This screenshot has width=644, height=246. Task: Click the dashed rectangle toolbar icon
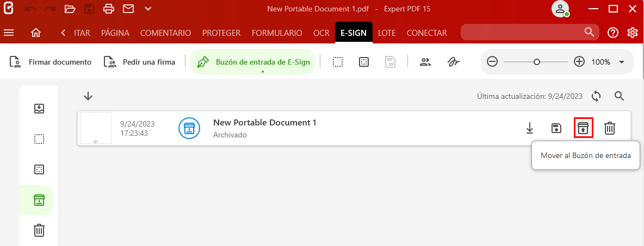(x=338, y=62)
